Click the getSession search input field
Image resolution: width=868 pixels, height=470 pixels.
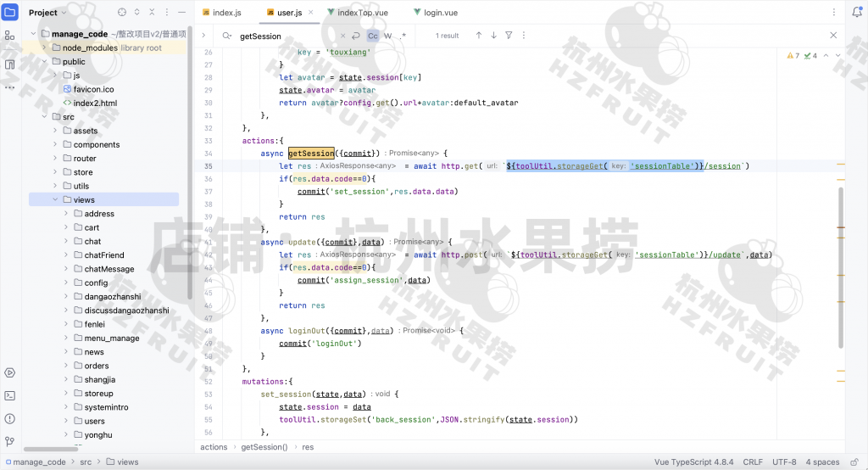pos(288,36)
